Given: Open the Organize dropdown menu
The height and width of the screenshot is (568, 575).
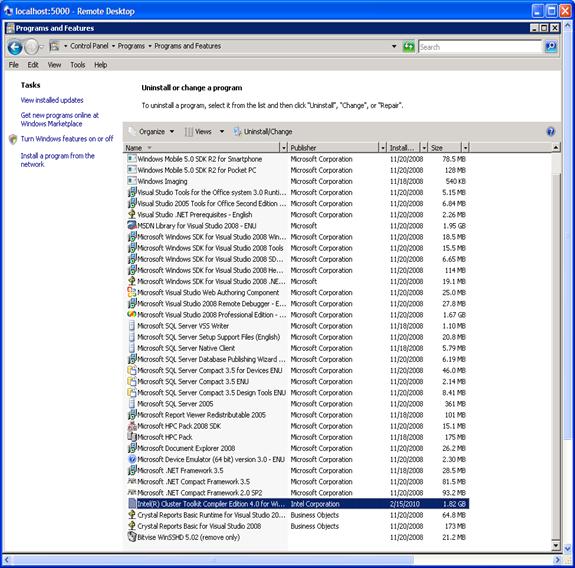Looking at the screenshot, I should click(152, 132).
